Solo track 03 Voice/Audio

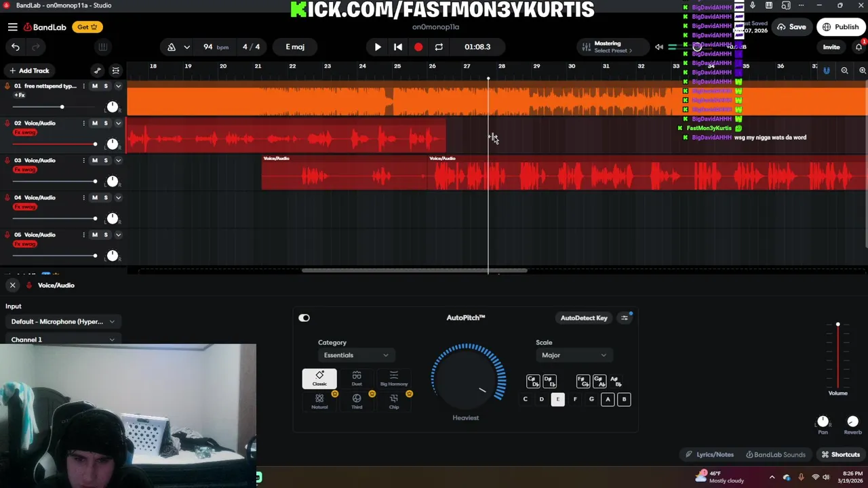coord(106,161)
